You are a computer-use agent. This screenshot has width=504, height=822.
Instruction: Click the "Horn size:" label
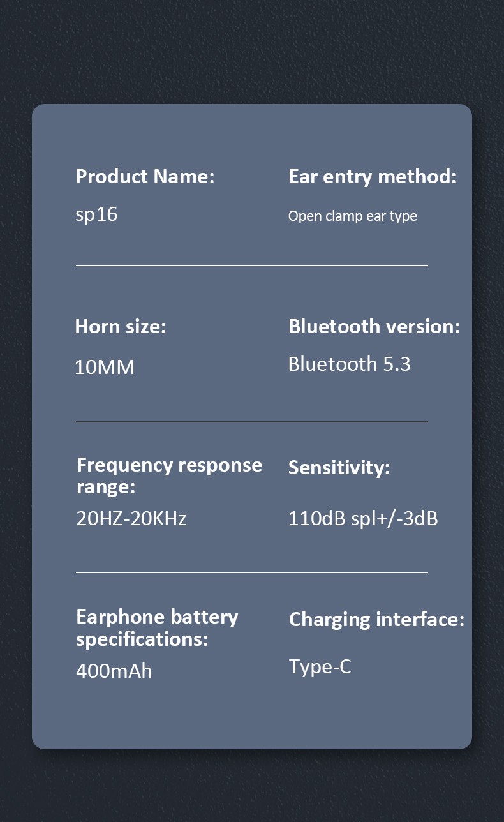120,326
